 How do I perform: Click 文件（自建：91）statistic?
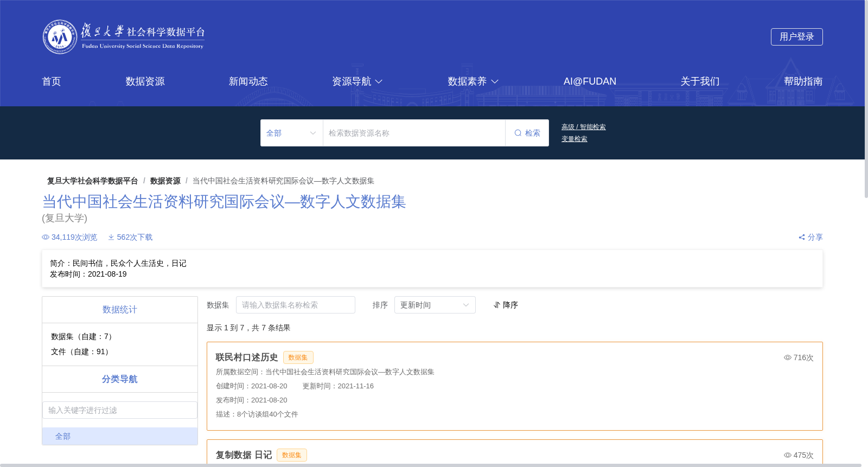[81, 351]
